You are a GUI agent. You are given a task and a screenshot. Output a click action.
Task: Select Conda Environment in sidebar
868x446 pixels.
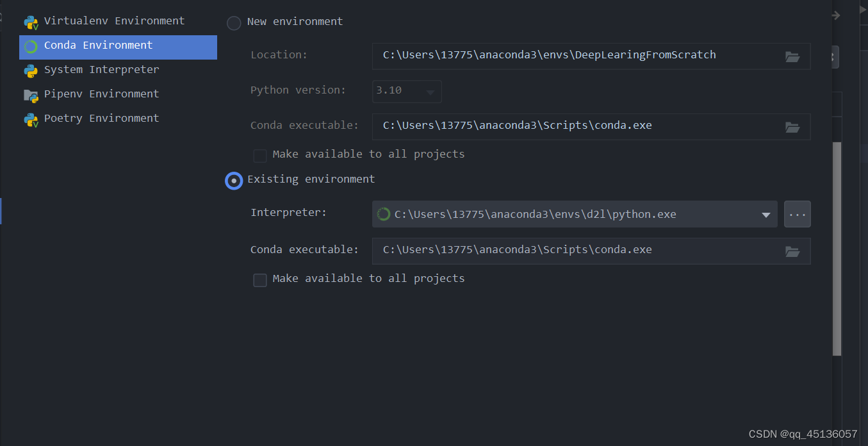coord(118,47)
